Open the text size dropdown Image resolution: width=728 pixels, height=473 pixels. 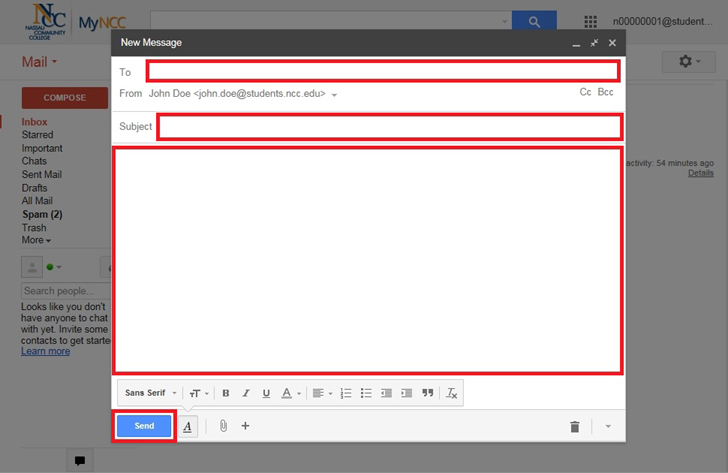[199, 393]
